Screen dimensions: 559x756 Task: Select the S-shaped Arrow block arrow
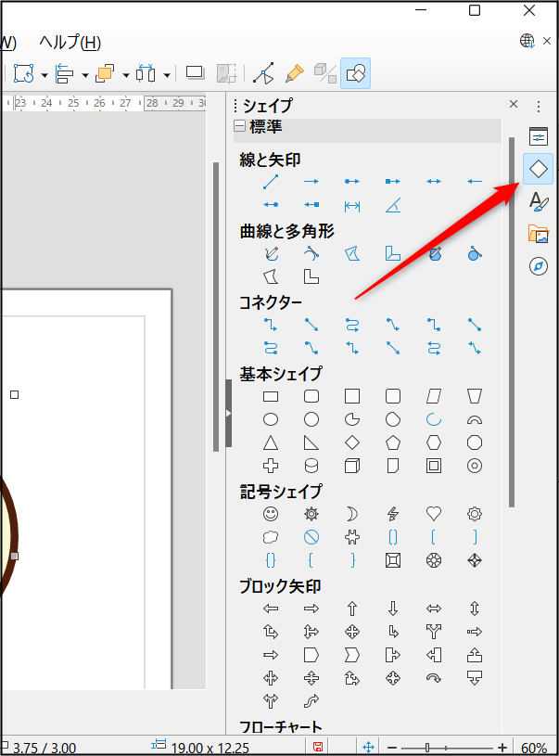click(x=311, y=701)
